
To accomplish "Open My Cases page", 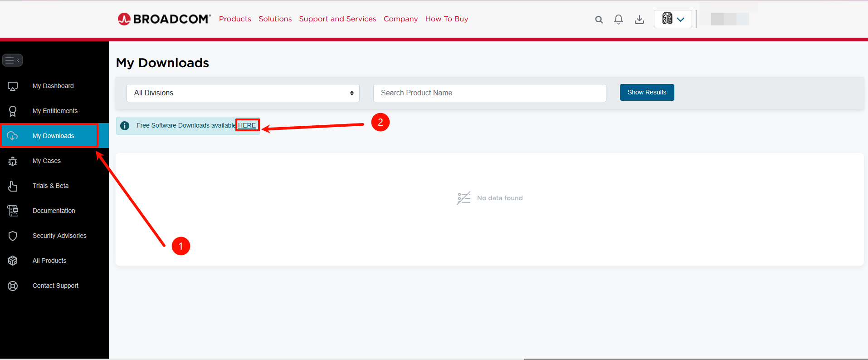I will pyautogui.click(x=47, y=161).
